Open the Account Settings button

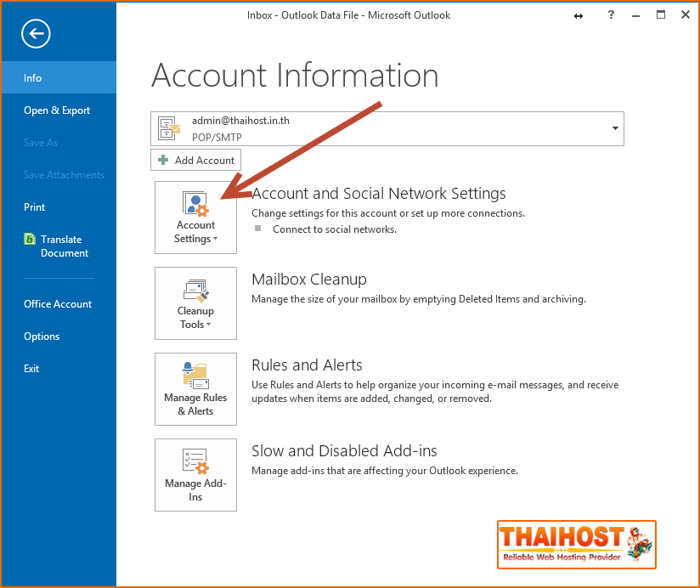(195, 218)
